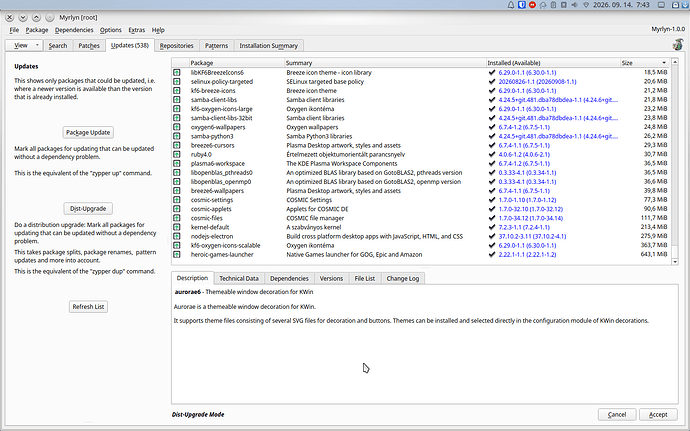Sort by Installed (Available) column header
Screen dimensions: 690x431
point(553,63)
